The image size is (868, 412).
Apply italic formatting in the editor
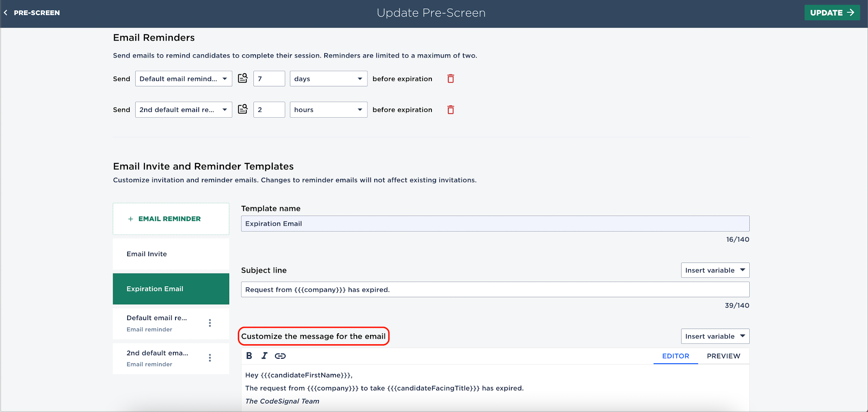tap(264, 356)
